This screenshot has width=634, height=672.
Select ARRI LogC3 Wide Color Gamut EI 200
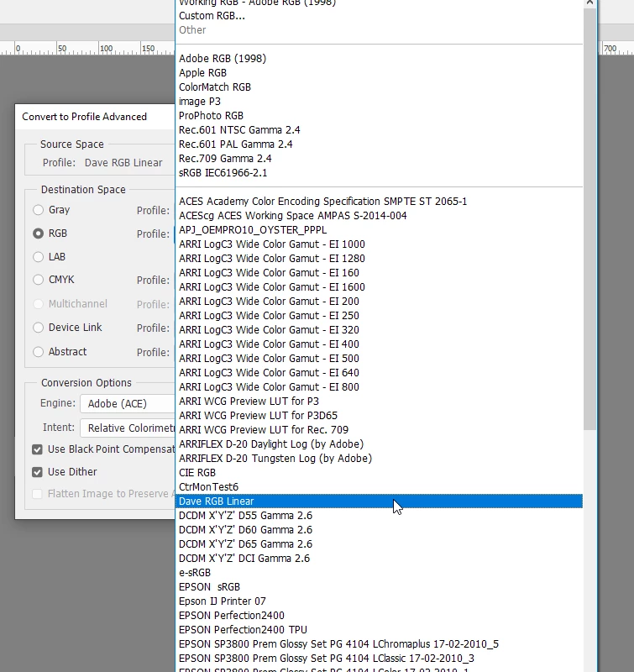(379, 302)
